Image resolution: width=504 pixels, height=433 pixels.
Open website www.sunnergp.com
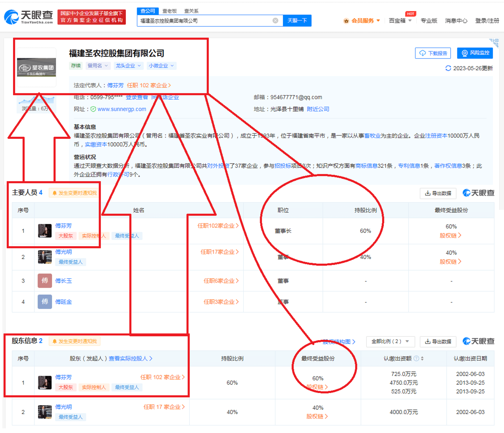[x=122, y=109]
